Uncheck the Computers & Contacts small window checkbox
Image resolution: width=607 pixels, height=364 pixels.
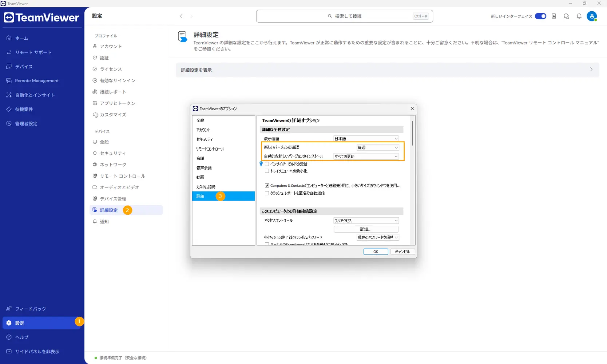[267, 185]
